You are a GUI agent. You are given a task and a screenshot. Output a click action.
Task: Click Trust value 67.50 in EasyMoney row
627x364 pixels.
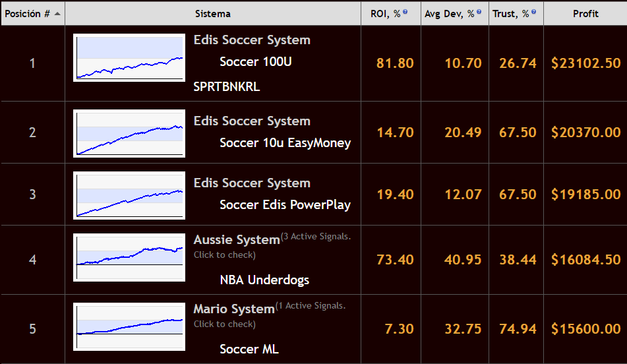pyautogui.click(x=518, y=133)
